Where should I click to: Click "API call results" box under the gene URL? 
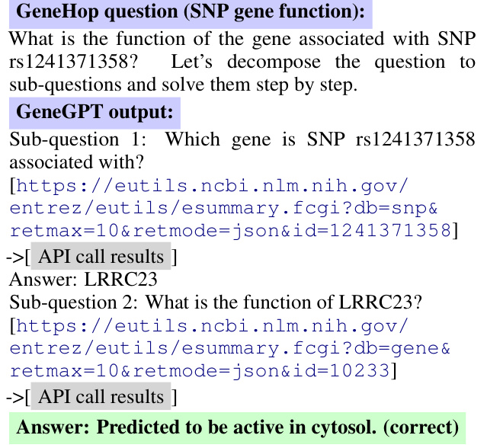100,397
